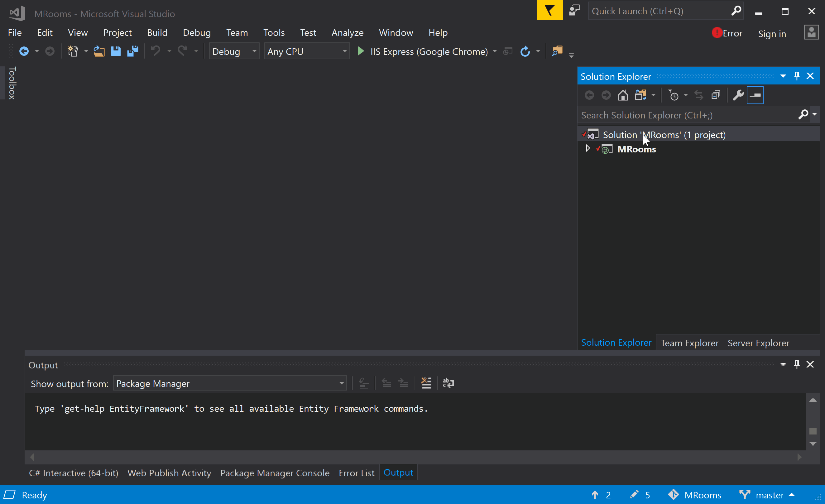825x504 pixels.
Task: Switch to the C# Interactive (64-bit) tab
Action: point(73,473)
